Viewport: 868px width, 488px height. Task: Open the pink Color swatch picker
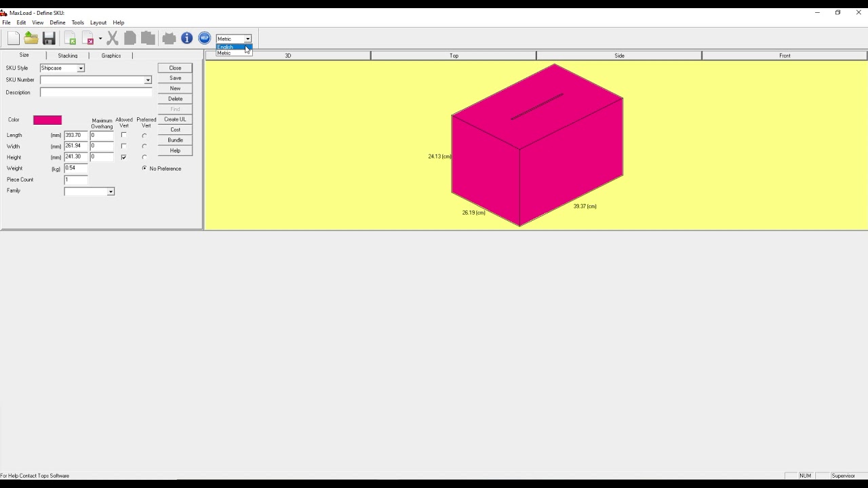[47, 120]
